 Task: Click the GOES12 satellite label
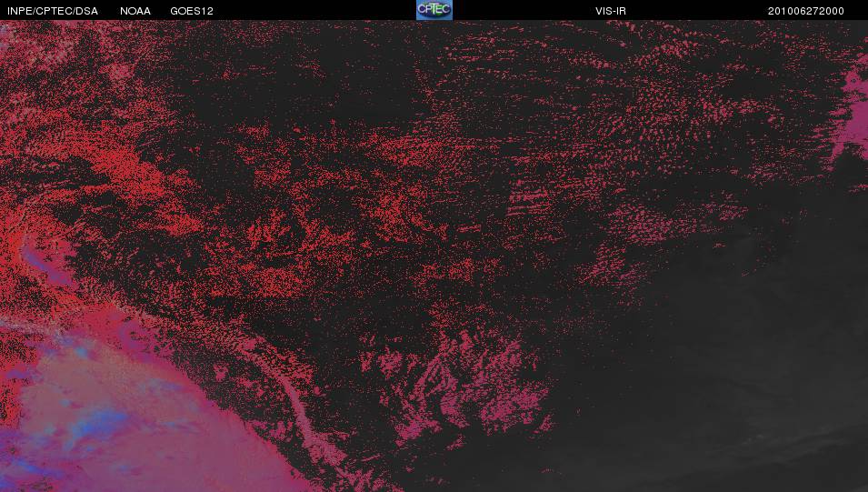[x=192, y=11]
